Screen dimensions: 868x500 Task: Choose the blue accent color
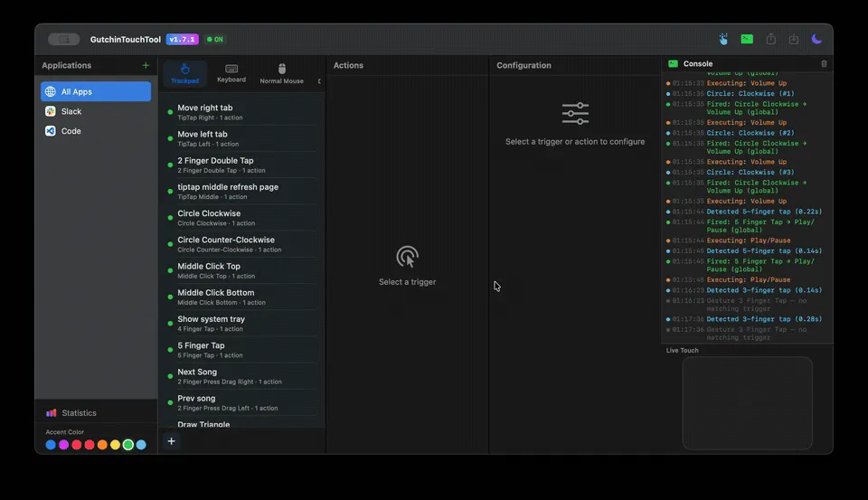point(51,445)
